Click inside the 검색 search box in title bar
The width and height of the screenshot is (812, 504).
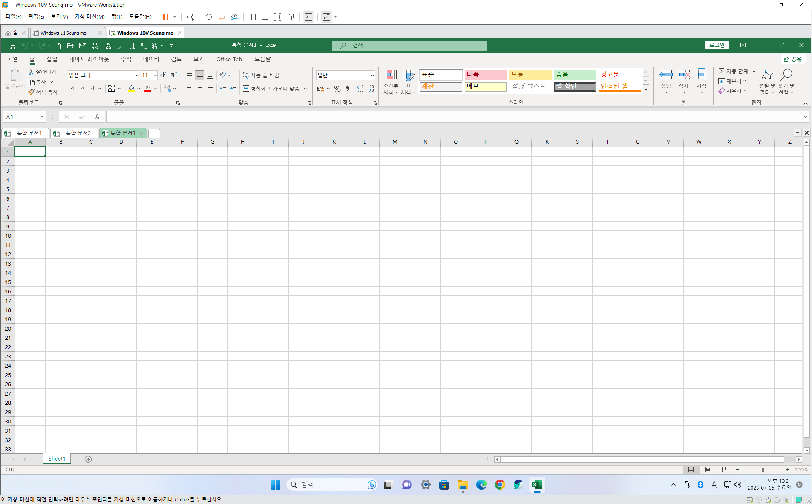click(409, 45)
